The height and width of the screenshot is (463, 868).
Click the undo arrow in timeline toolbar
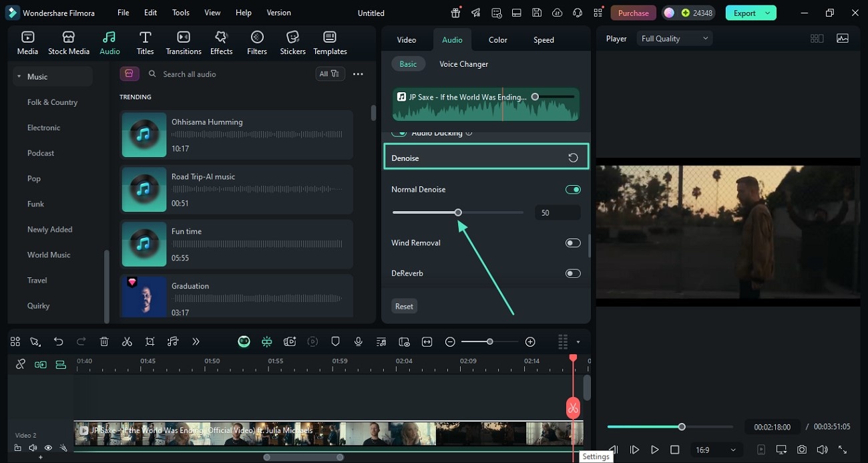pyautogui.click(x=59, y=341)
